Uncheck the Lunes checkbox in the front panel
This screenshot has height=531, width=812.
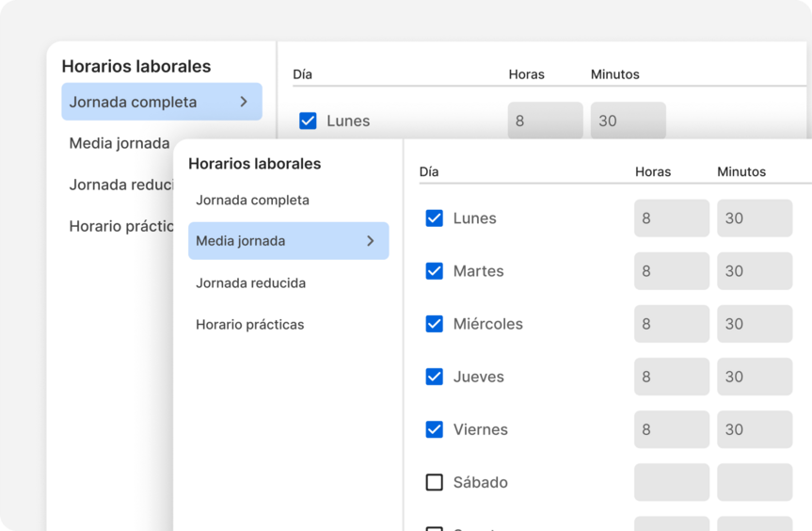coord(434,218)
